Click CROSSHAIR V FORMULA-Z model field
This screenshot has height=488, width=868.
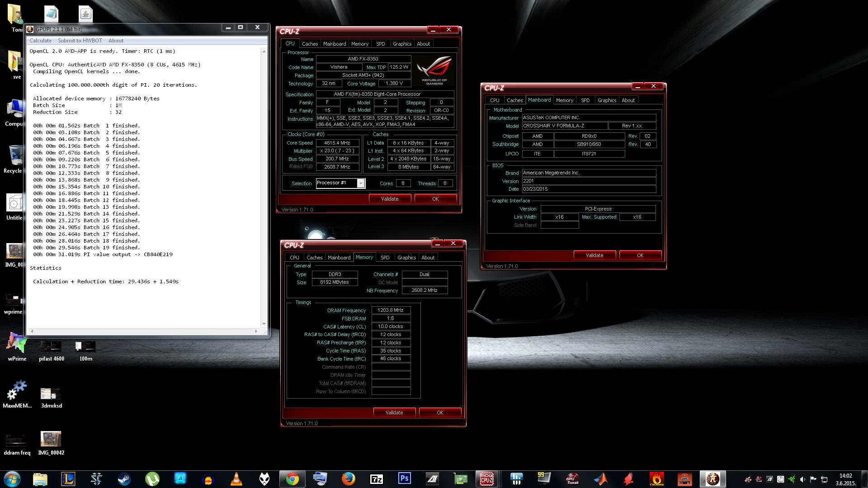(x=565, y=126)
